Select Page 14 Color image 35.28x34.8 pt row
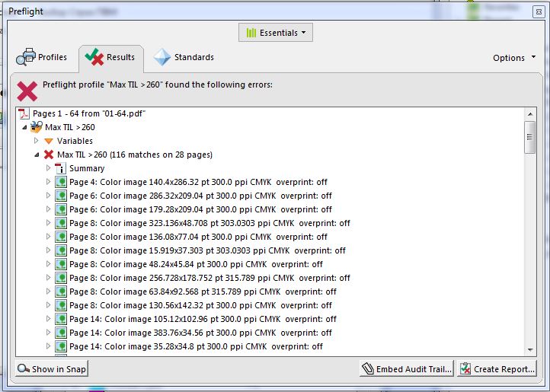Viewport: 550px width, 392px height. (196, 346)
